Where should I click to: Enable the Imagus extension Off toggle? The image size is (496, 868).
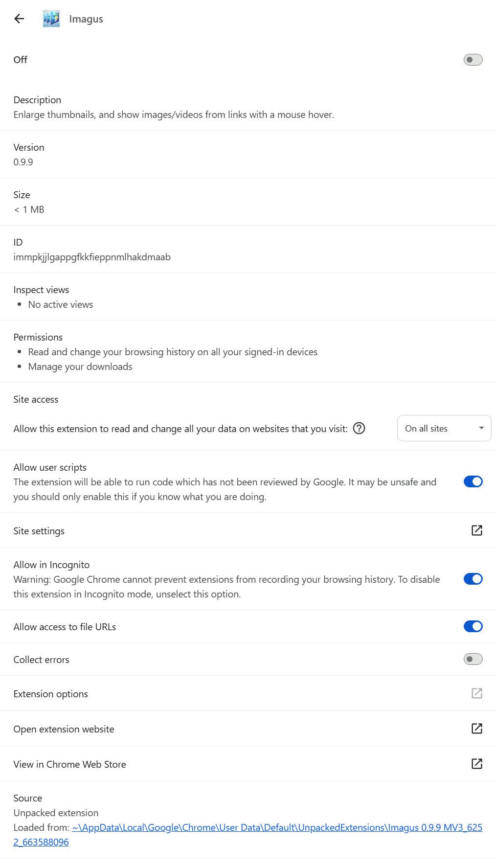click(x=473, y=60)
